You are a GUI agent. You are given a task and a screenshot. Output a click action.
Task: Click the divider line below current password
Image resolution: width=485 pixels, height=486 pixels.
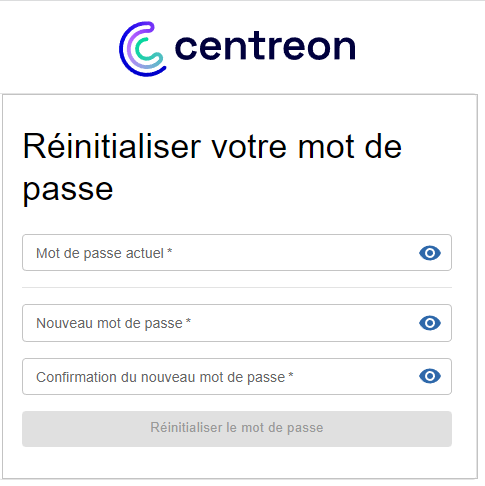pos(237,287)
